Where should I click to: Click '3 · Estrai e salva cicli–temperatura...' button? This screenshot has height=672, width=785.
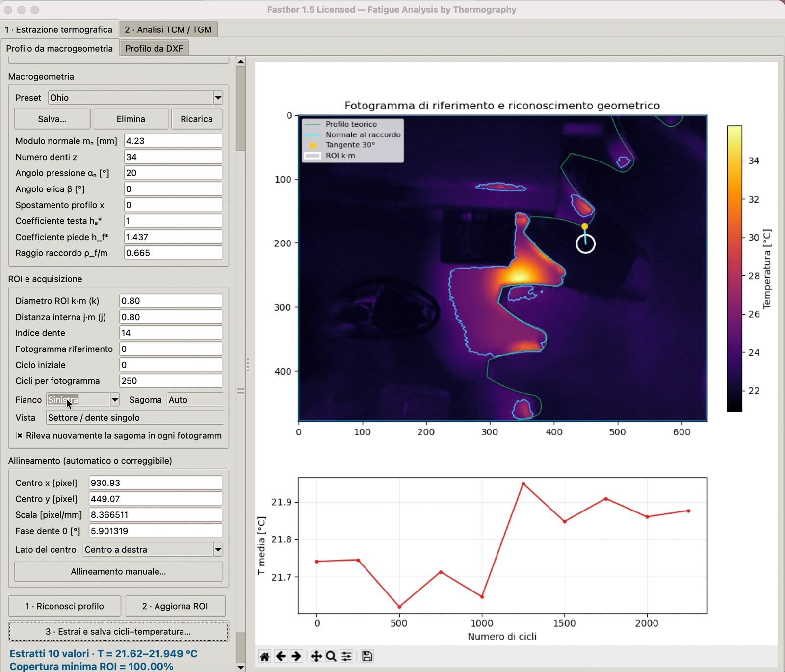118,631
